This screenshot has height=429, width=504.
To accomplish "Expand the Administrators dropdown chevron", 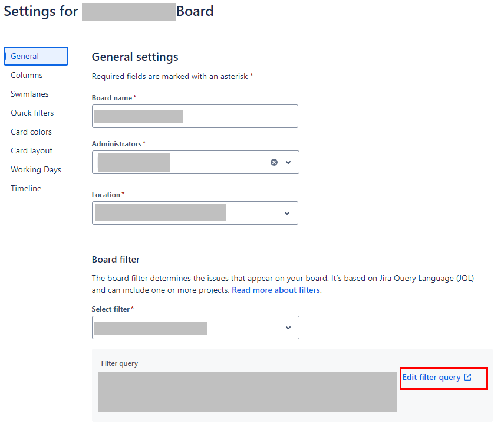I will click(288, 162).
